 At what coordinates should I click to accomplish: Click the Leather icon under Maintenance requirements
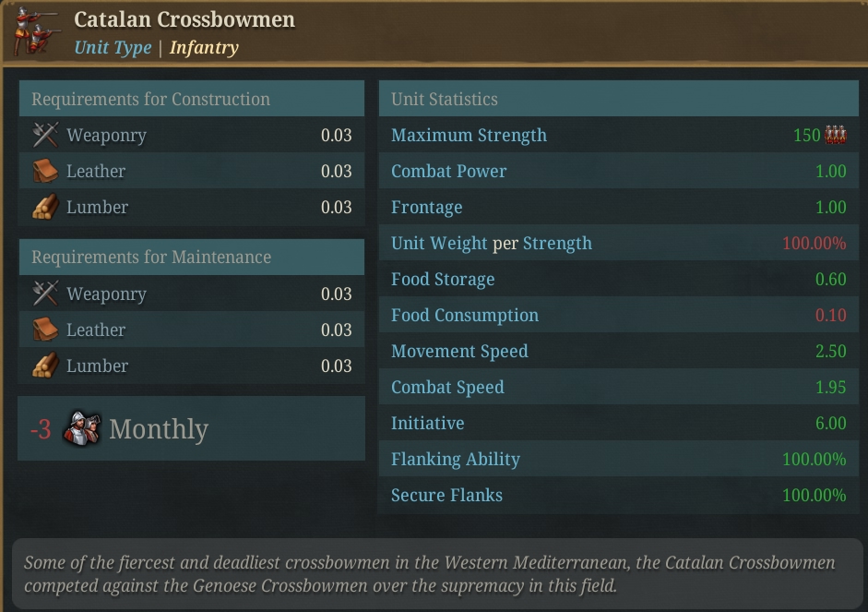[x=45, y=330]
